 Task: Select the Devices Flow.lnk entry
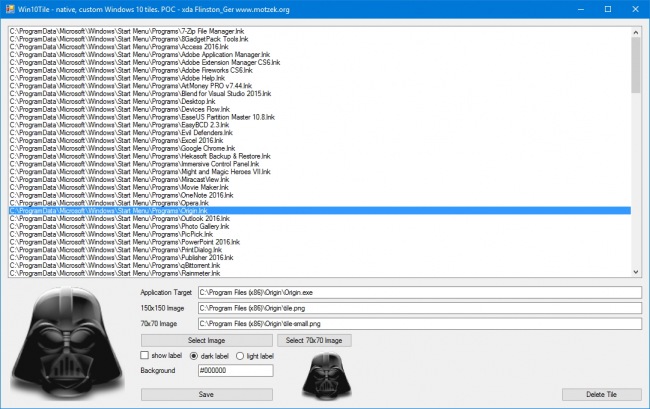320,109
